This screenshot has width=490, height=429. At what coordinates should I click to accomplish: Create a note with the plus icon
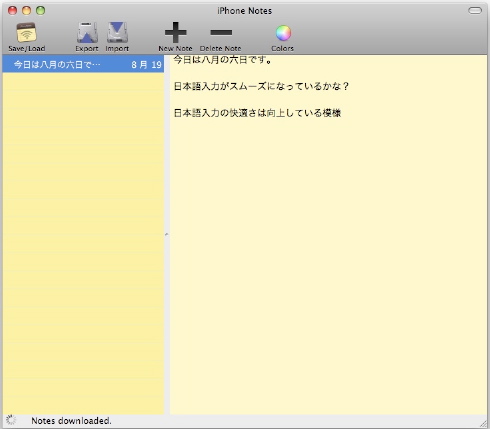(175, 32)
